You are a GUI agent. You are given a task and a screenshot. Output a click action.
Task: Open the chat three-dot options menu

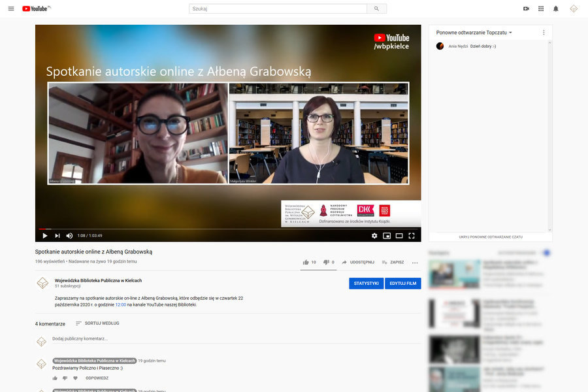point(544,33)
